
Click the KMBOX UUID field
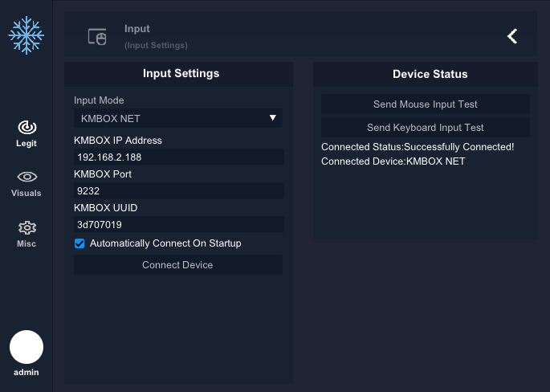(179, 224)
